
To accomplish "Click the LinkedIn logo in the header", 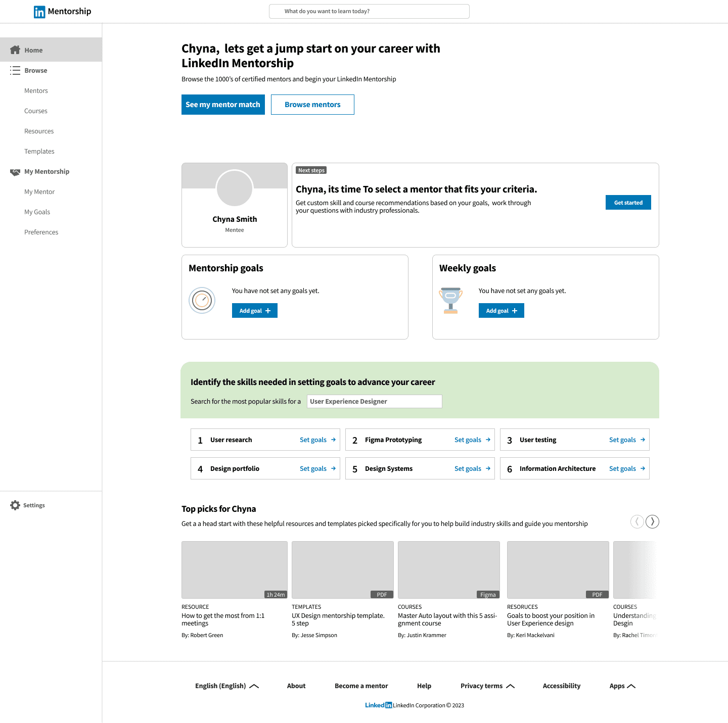I will pyautogui.click(x=39, y=12).
